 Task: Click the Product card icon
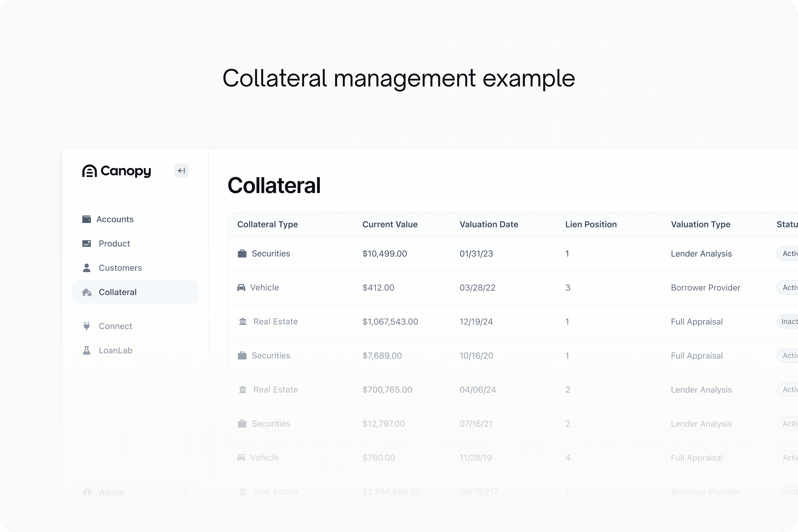click(86, 244)
